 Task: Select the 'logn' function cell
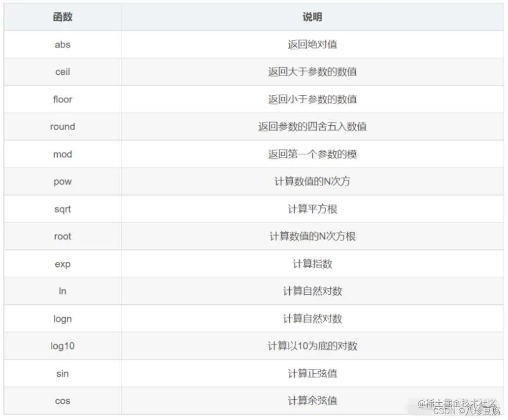[63, 318]
